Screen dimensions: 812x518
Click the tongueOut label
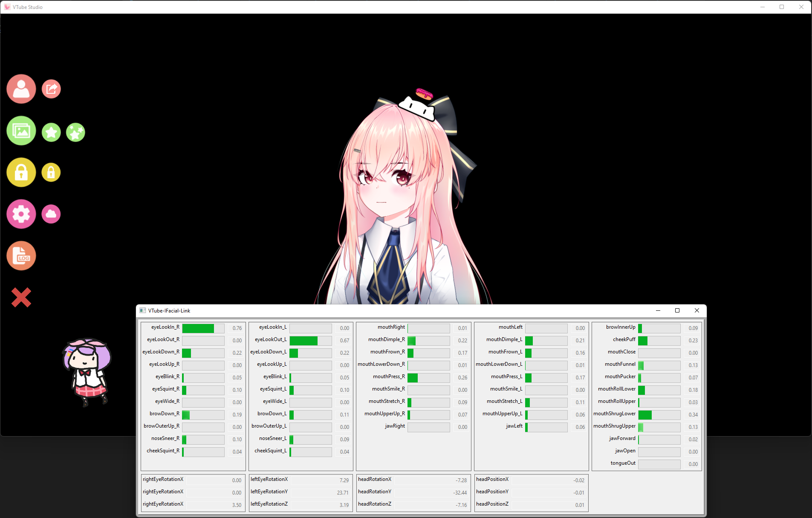pyautogui.click(x=623, y=463)
